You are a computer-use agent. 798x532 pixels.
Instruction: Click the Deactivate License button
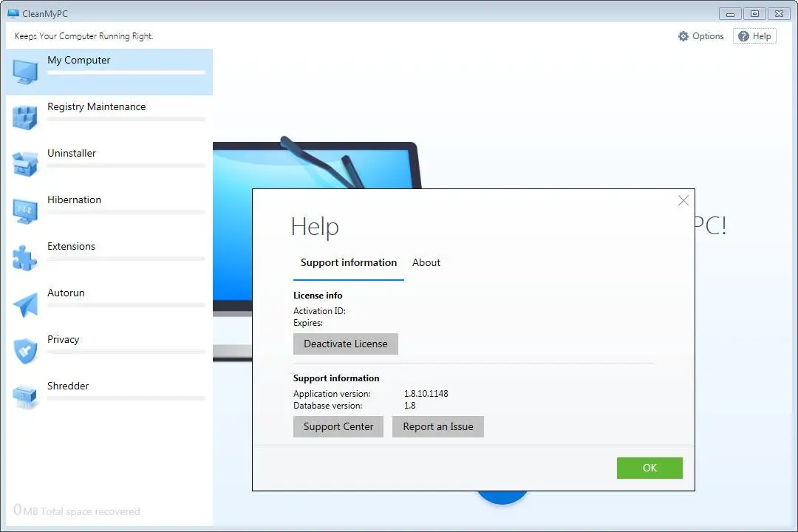(346, 344)
